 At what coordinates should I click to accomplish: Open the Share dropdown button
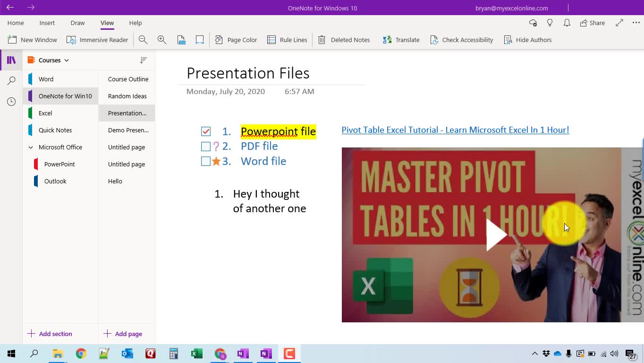click(x=593, y=23)
